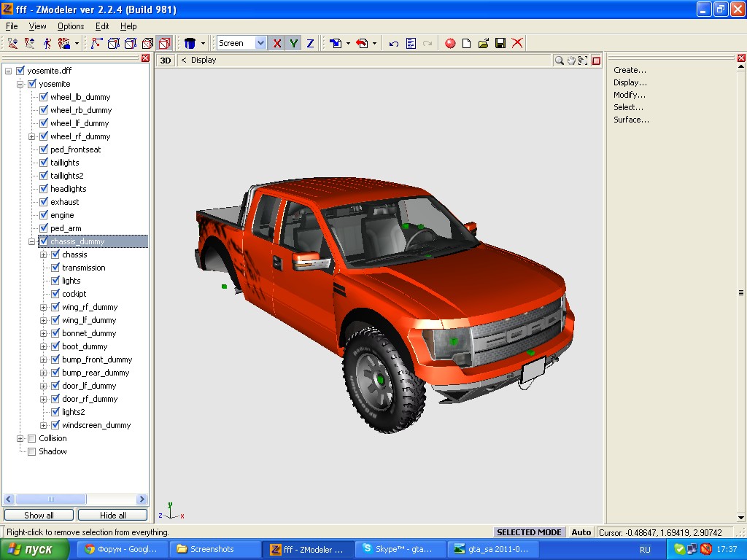Screen dimensions: 747x560
Task: Toggle the Y axis constraint
Action: coord(293,43)
